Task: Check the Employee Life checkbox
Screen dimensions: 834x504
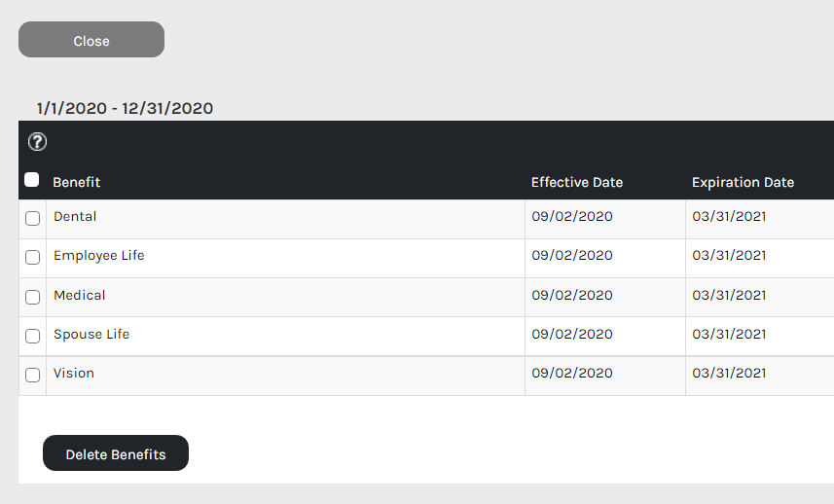Action: point(32,257)
